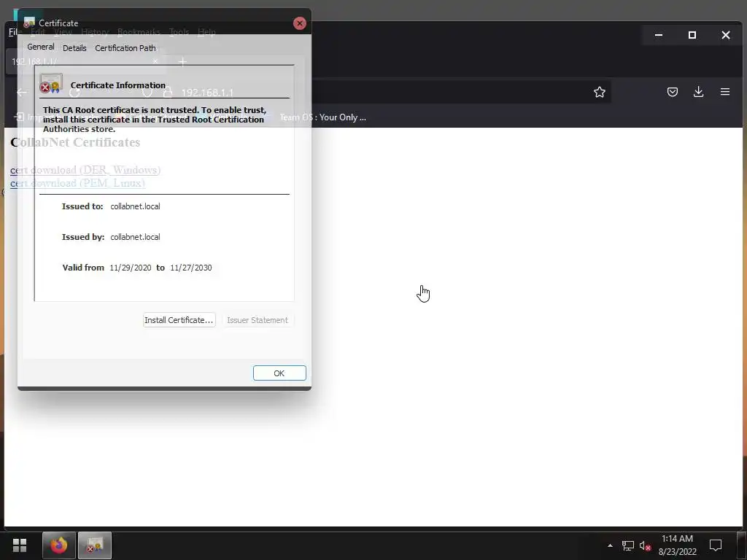Select the General tab
This screenshot has height=560, width=747.
tap(41, 47)
